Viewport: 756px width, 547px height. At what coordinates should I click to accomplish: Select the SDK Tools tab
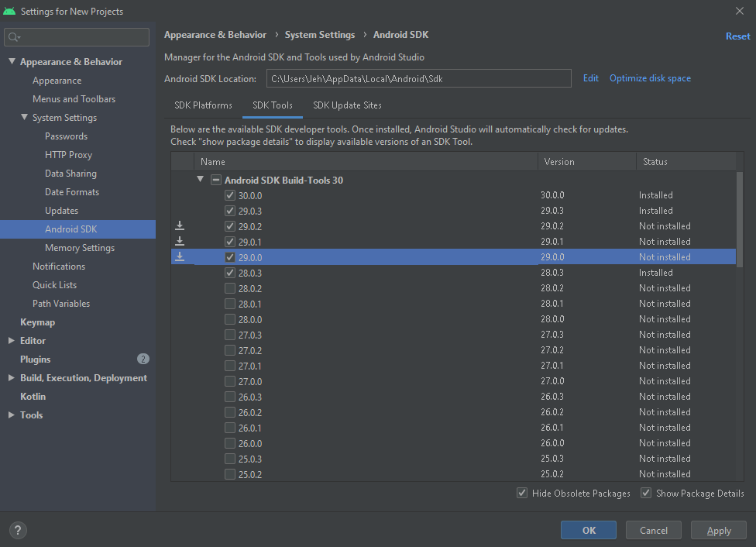pos(273,105)
